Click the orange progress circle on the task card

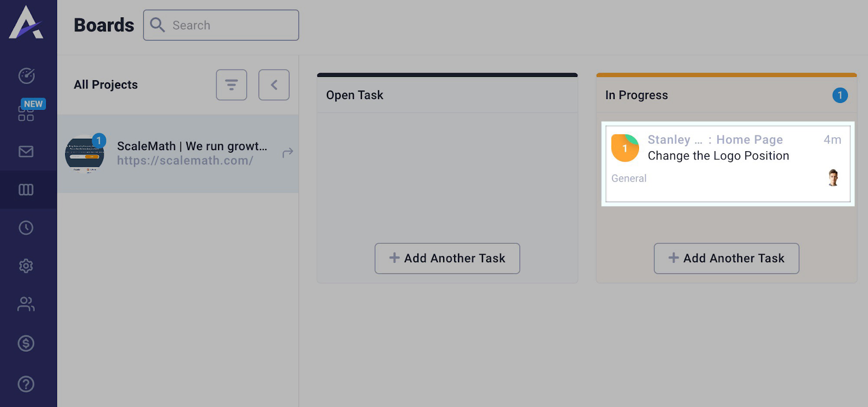click(625, 148)
